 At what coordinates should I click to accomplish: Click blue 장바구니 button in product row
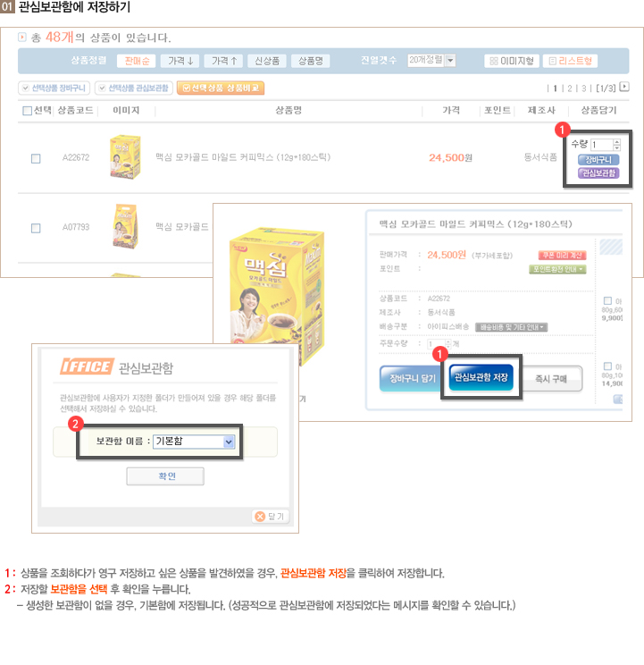598,160
